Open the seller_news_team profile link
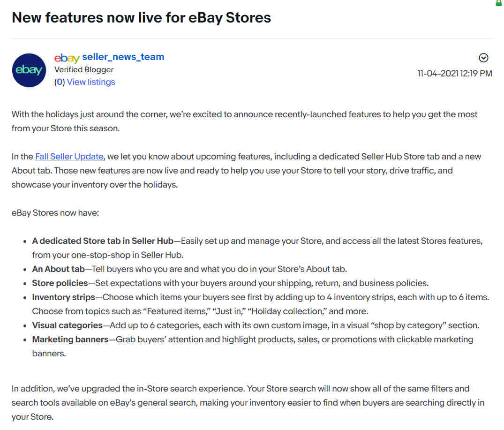Screen dimensions: 504x430 (123, 57)
